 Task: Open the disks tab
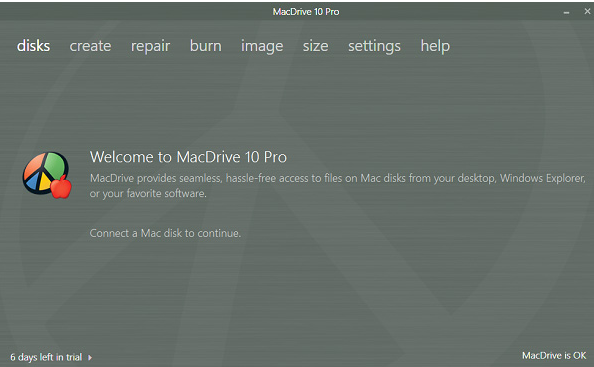[x=33, y=46]
